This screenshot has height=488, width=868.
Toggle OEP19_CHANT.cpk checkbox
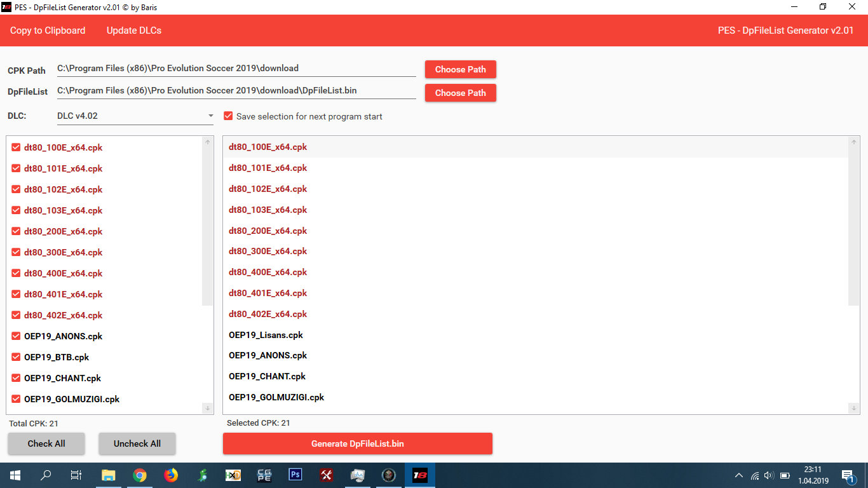tap(17, 378)
